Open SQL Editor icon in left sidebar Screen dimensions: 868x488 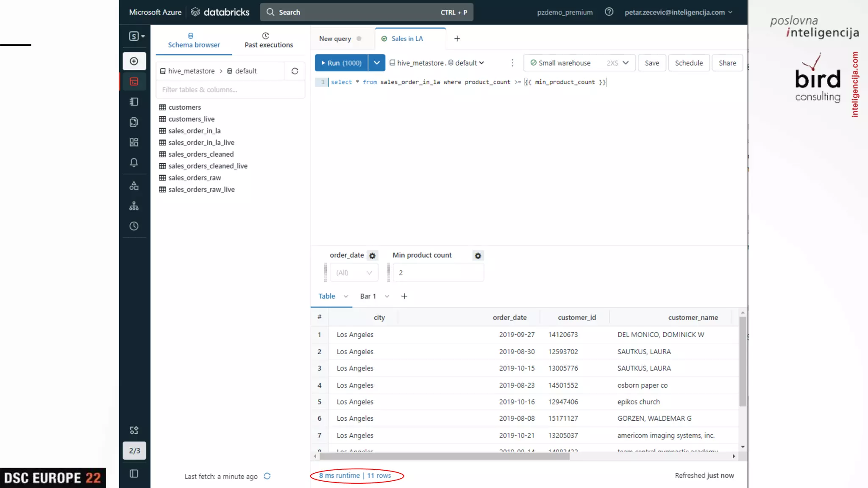pyautogui.click(x=134, y=81)
